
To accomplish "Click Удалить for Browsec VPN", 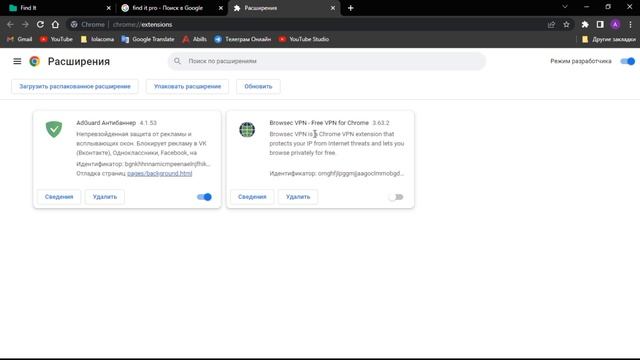I will tap(298, 197).
